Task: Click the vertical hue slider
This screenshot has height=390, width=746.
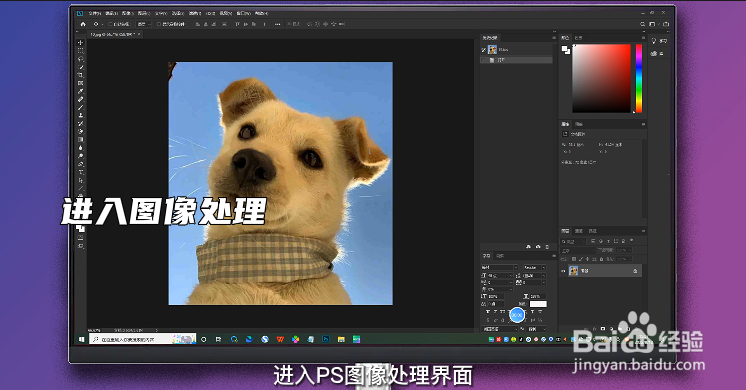Action: click(639, 78)
